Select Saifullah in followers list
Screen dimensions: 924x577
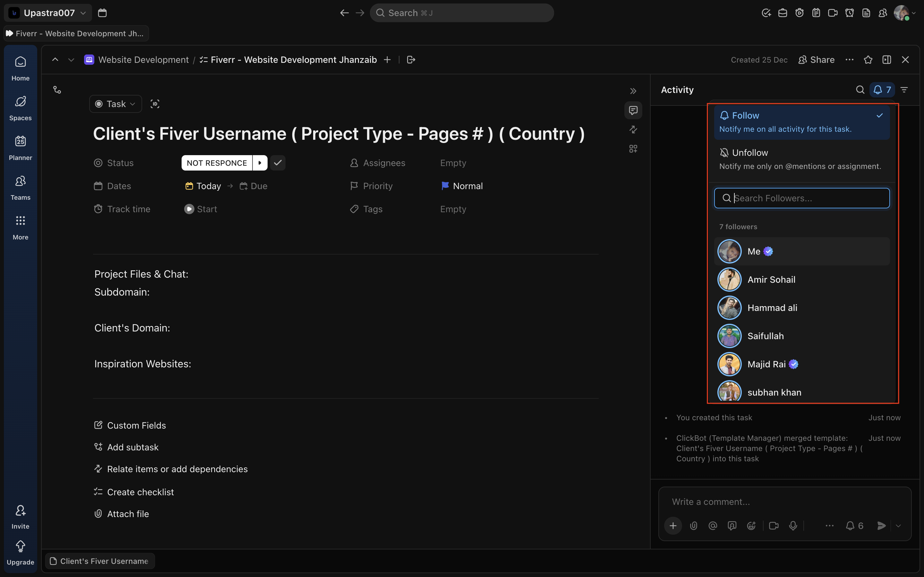[765, 336]
